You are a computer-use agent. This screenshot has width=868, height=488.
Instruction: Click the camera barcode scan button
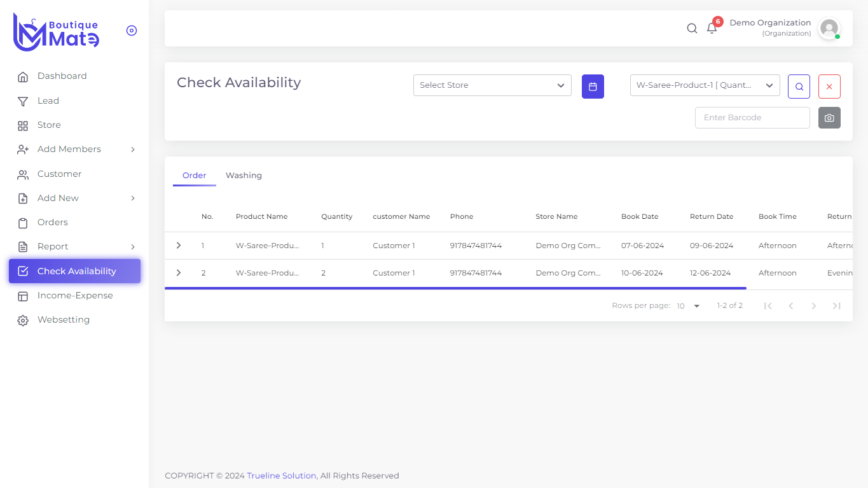coord(829,118)
